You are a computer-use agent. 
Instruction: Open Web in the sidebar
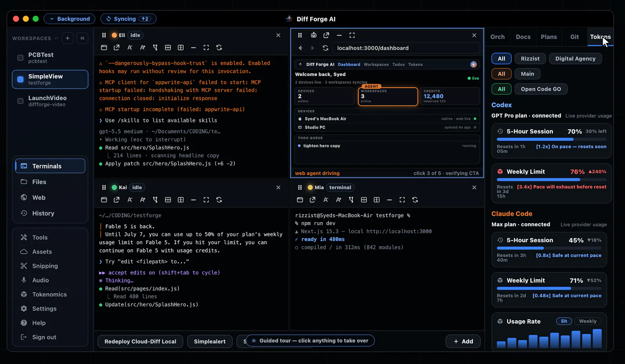(50, 197)
